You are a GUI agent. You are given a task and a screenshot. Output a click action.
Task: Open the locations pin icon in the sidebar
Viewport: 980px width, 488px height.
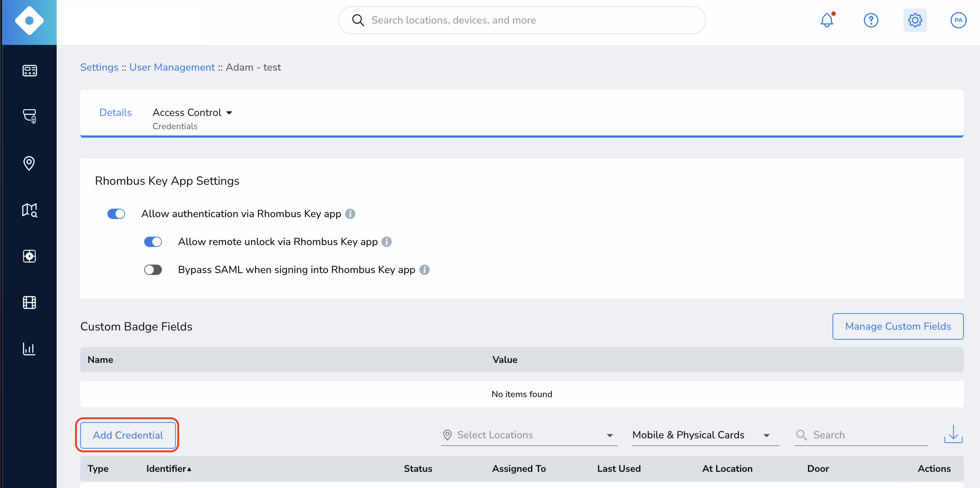(x=29, y=163)
